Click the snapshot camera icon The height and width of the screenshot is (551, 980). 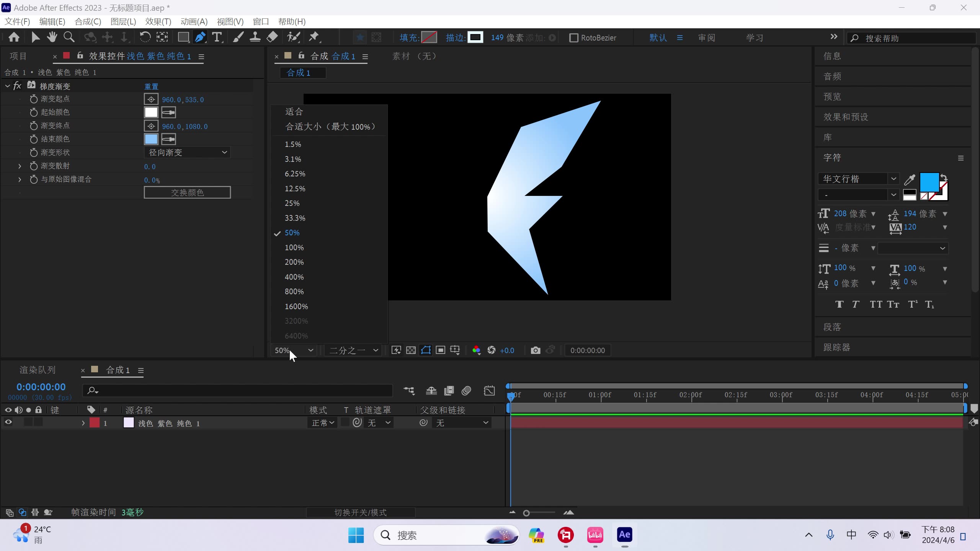536,350
